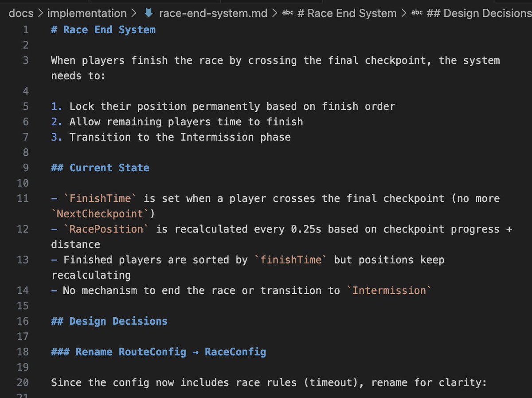Click 'Since the config now includes race rules' line
Screen dimensions: 532x398
click(269, 382)
